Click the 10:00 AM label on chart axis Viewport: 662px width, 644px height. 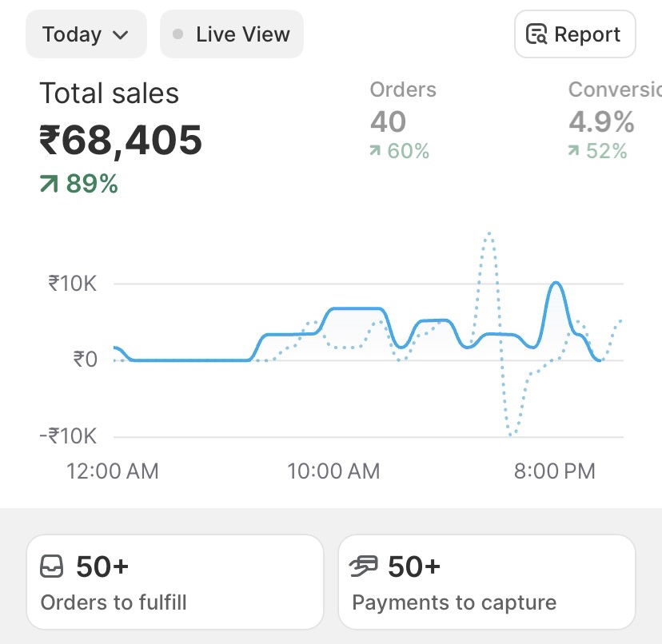[333, 471]
